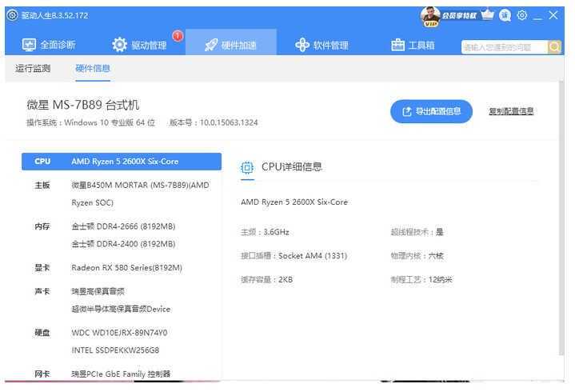Click the CPU详细信息 heading

pyautogui.click(x=292, y=167)
